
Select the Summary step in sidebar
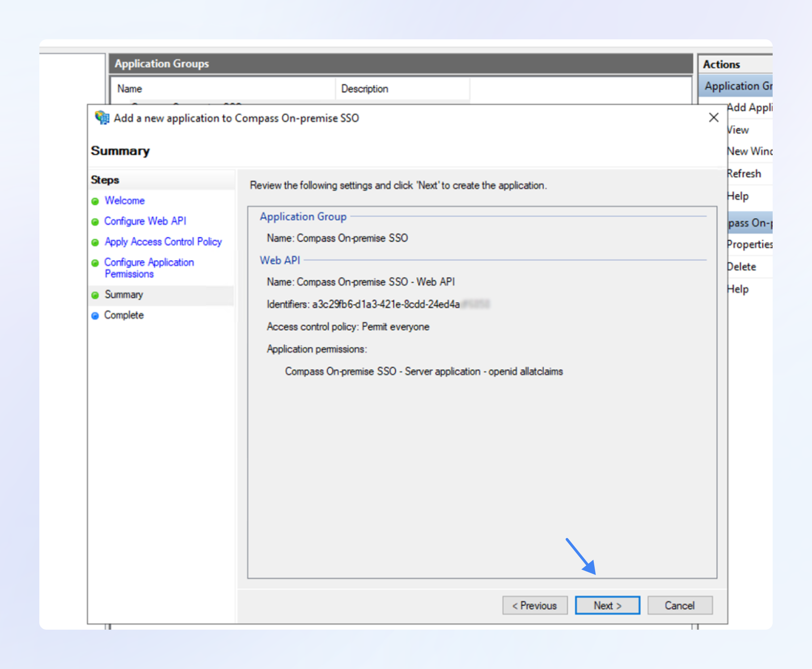pos(124,295)
